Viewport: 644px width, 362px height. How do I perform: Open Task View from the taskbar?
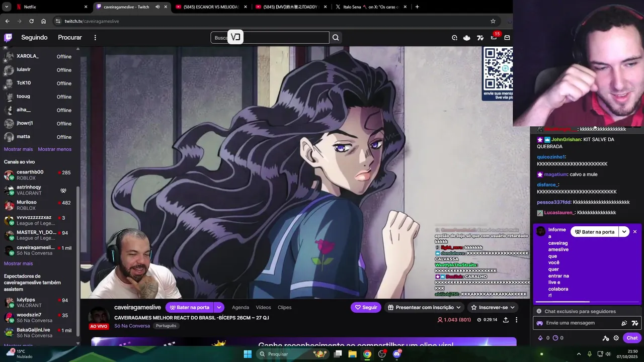(x=338, y=354)
